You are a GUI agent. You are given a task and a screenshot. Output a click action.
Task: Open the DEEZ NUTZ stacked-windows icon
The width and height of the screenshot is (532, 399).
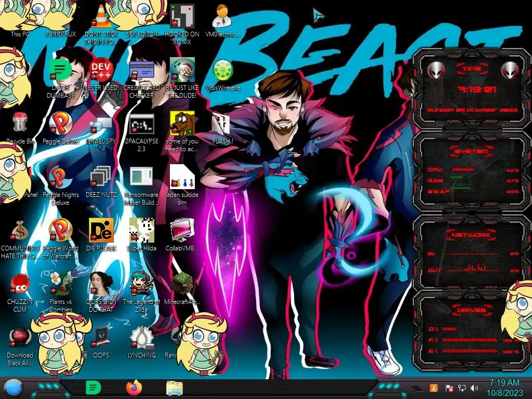point(101,177)
